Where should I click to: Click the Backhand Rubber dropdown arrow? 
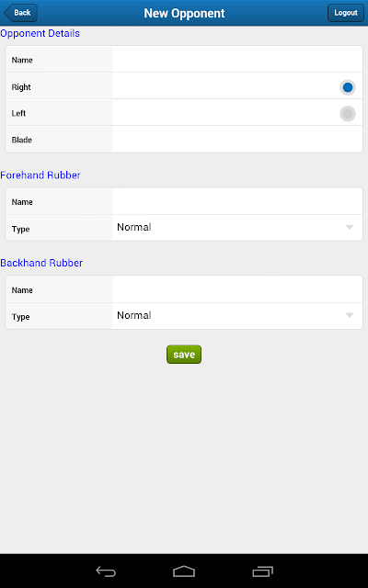[x=350, y=315]
